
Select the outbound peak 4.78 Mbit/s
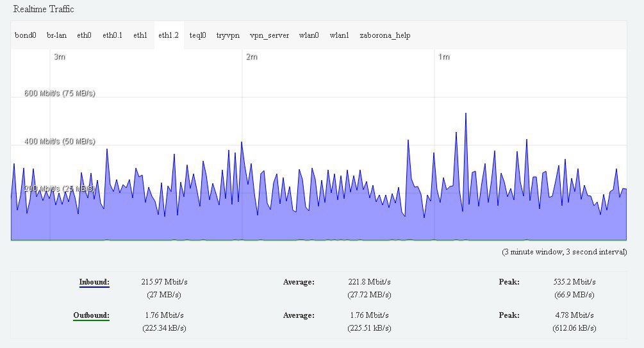click(575, 315)
